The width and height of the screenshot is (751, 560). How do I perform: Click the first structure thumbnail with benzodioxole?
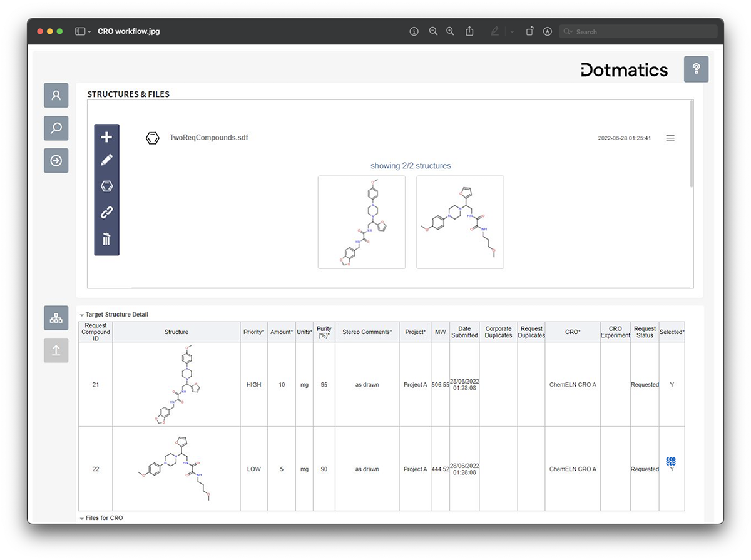pyautogui.click(x=361, y=222)
